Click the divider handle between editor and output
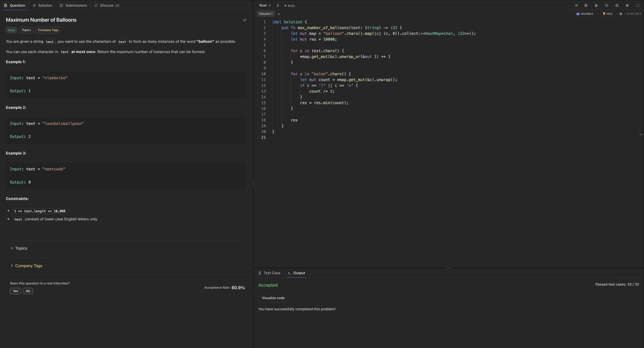The image size is (644, 348). click(x=448, y=267)
